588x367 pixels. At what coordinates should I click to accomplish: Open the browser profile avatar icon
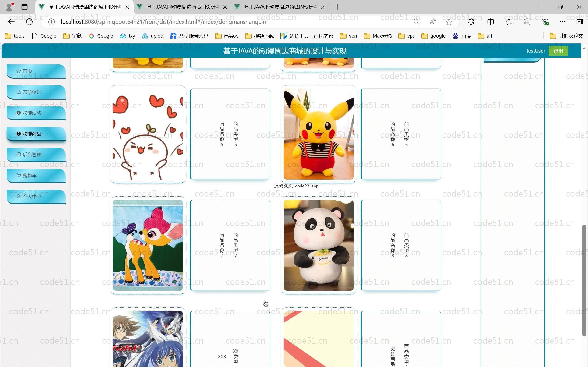click(9, 7)
